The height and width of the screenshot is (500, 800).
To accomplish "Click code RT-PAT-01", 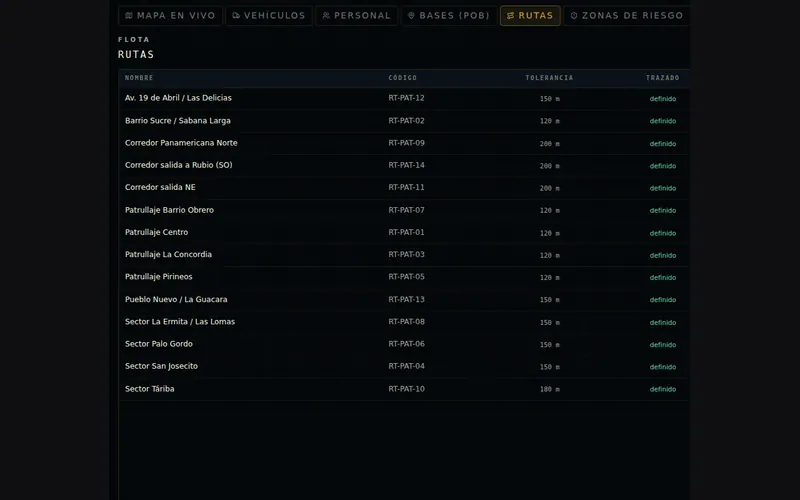I will coord(406,232).
